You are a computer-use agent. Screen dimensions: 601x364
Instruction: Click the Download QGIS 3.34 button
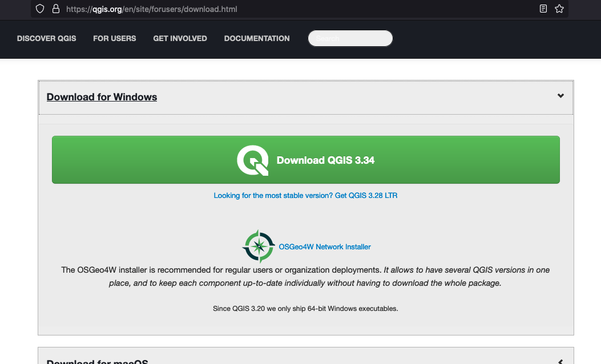pos(306,160)
